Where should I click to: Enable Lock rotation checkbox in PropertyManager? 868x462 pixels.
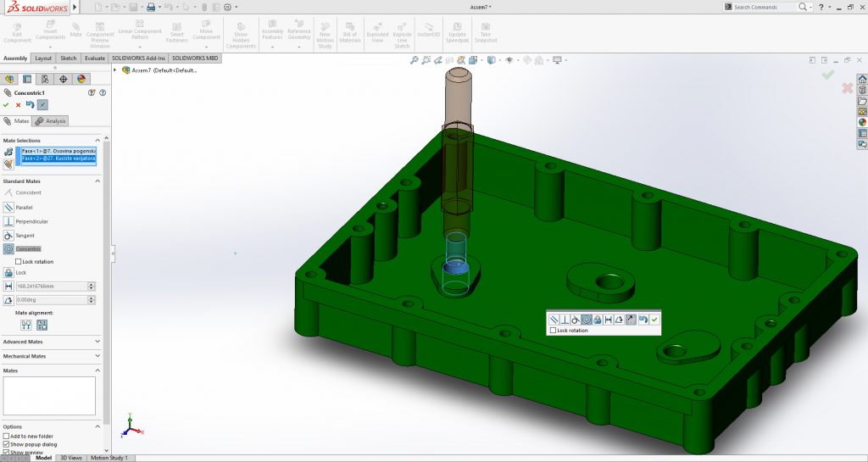19,262
